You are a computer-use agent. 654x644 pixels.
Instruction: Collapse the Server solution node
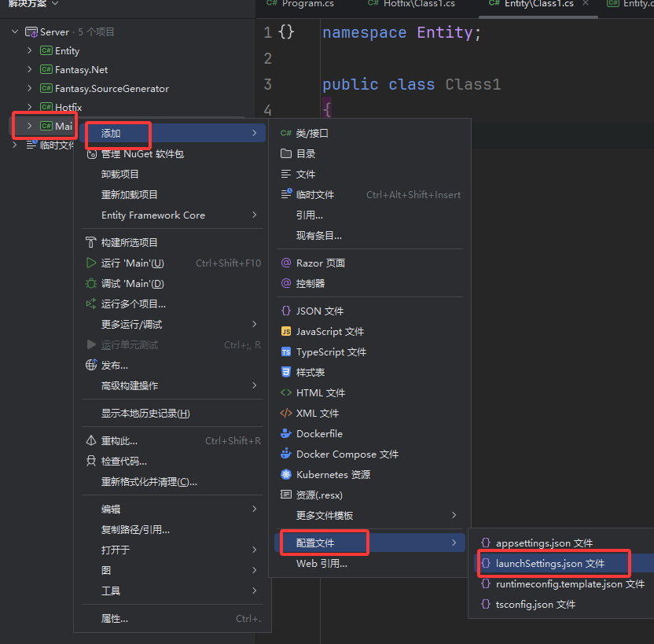15,31
